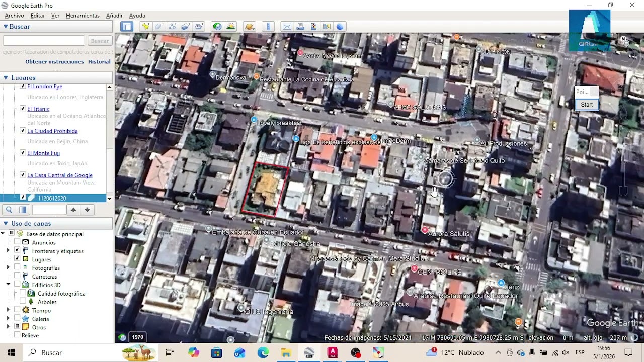Click the blue sphere toolbar icon

(x=340, y=27)
